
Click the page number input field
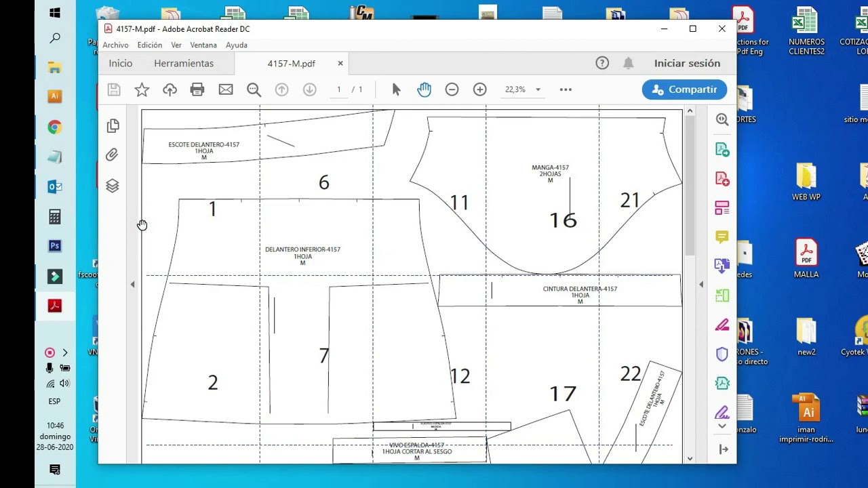339,89
